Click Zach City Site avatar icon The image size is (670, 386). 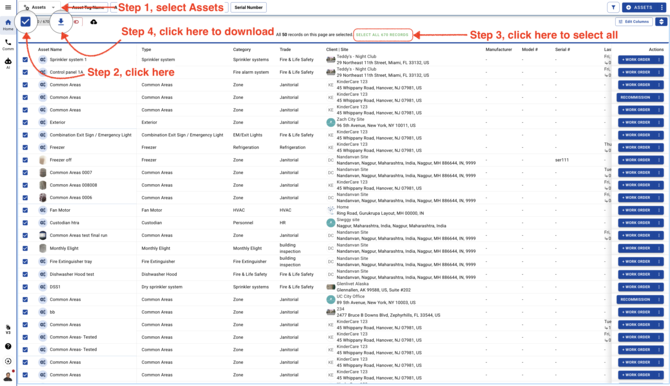(x=331, y=122)
